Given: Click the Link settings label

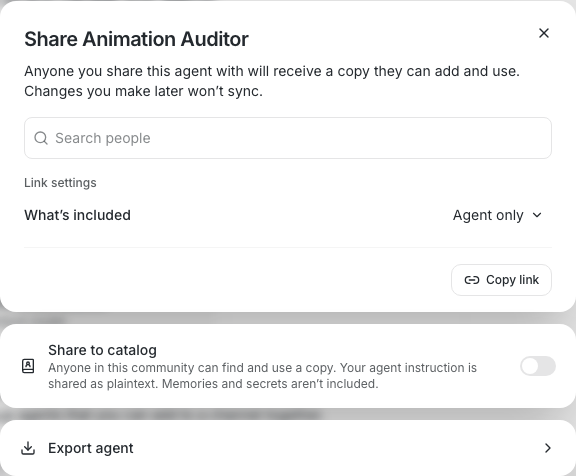Looking at the screenshot, I should [60, 183].
